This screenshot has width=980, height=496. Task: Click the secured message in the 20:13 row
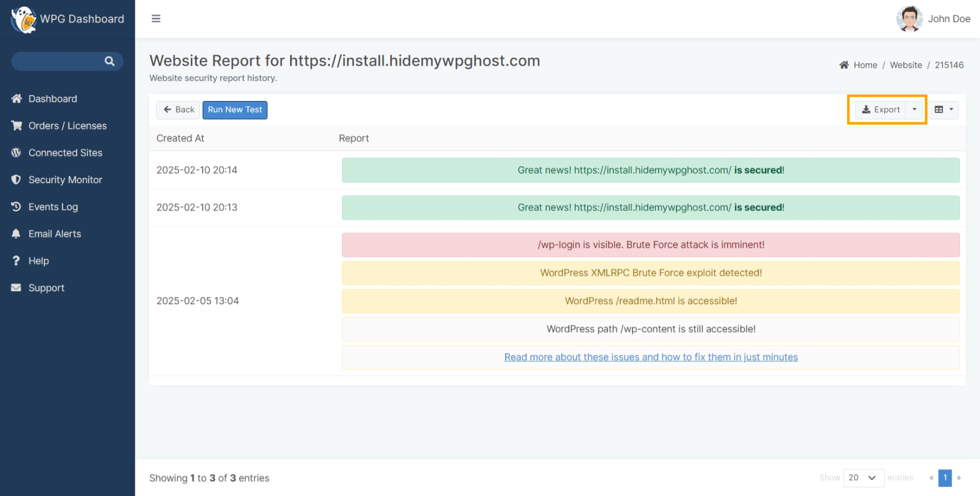point(651,208)
